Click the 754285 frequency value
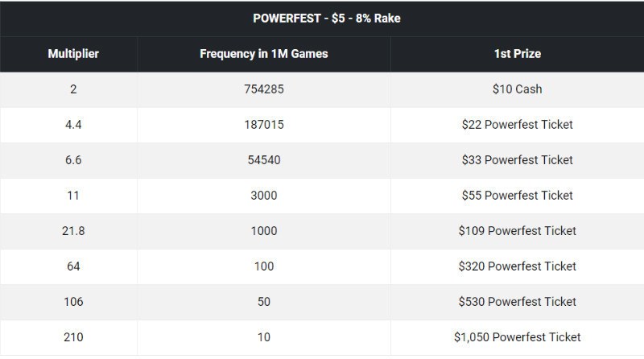 (x=264, y=89)
